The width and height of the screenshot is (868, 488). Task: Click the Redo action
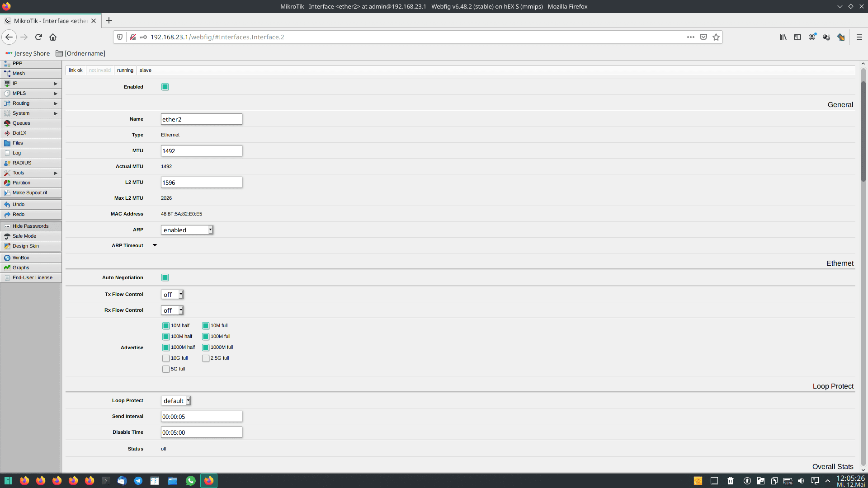[x=31, y=215]
